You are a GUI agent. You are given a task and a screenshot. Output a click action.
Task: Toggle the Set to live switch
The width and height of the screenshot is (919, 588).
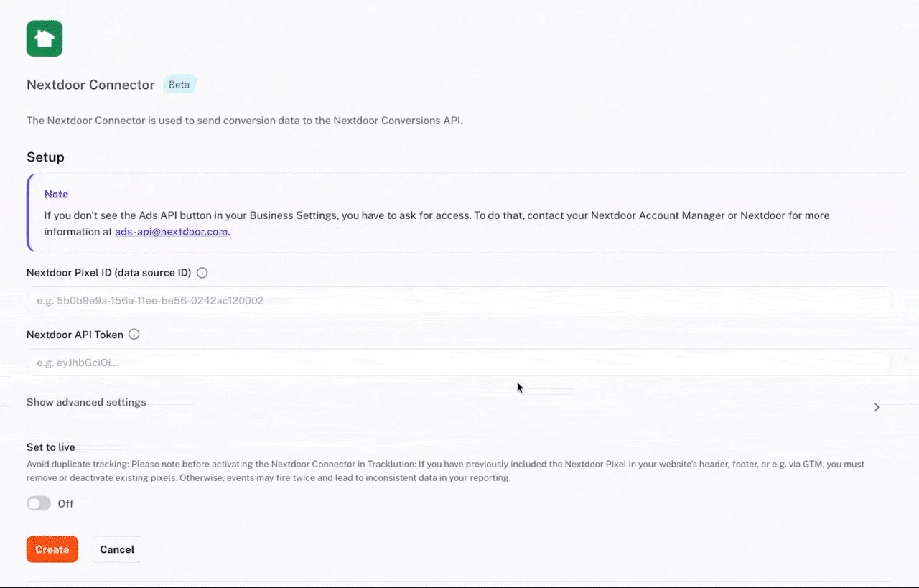click(39, 504)
